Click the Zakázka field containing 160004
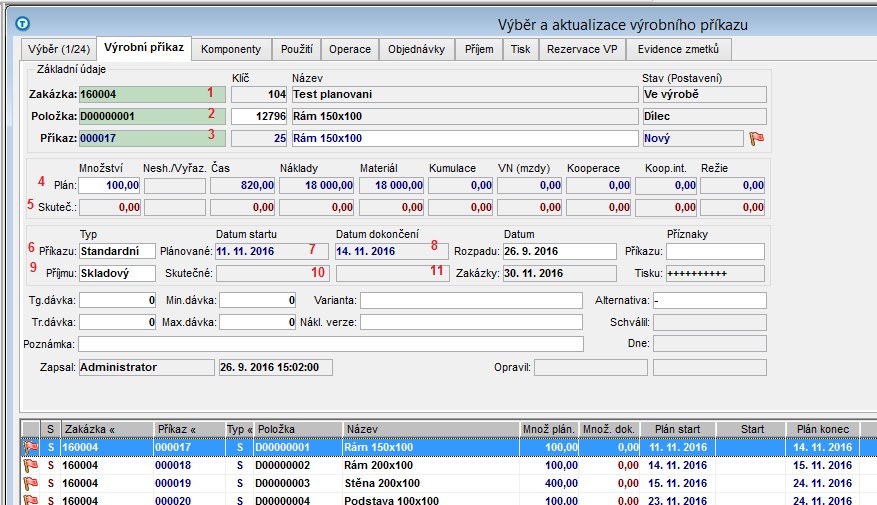The height and width of the screenshot is (505, 877). (x=152, y=95)
